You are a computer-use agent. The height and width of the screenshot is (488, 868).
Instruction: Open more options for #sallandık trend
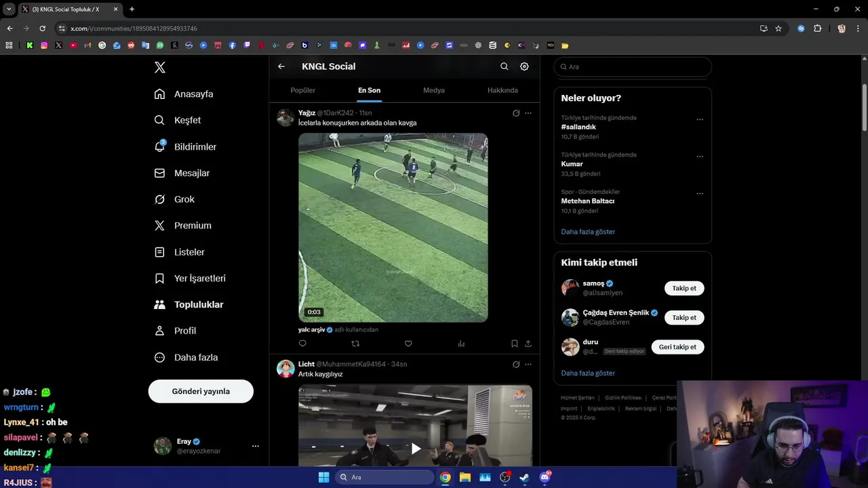[x=700, y=119]
